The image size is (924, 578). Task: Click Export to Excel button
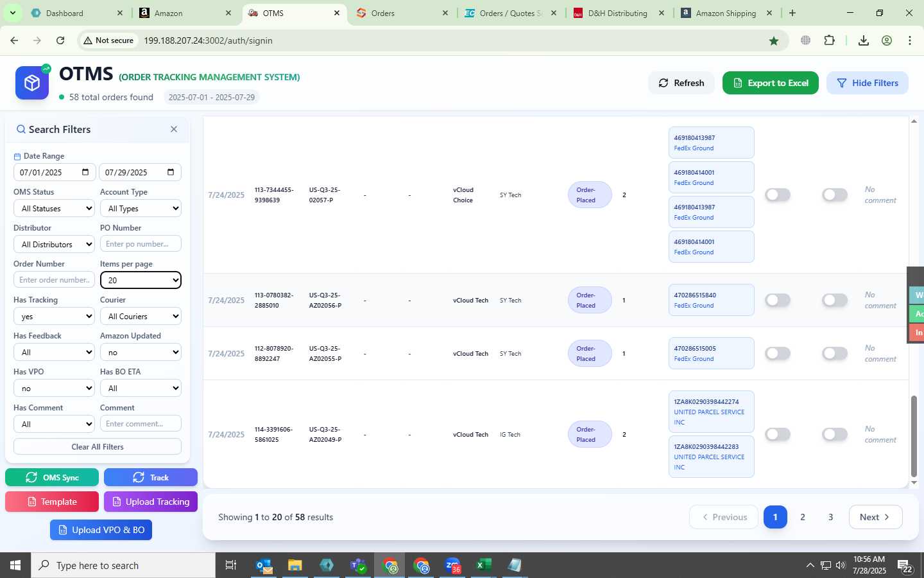pos(771,83)
